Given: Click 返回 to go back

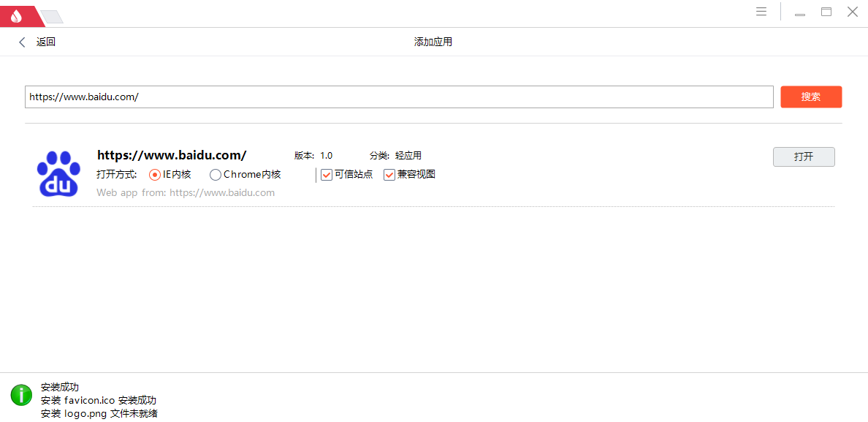Looking at the screenshot, I should 45,42.
